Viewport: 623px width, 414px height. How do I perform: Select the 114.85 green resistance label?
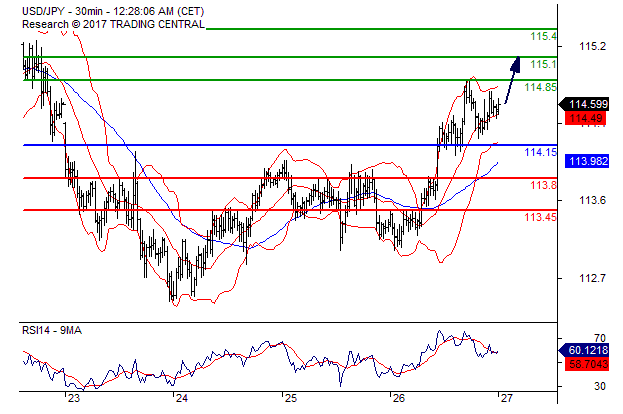pyautogui.click(x=540, y=87)
